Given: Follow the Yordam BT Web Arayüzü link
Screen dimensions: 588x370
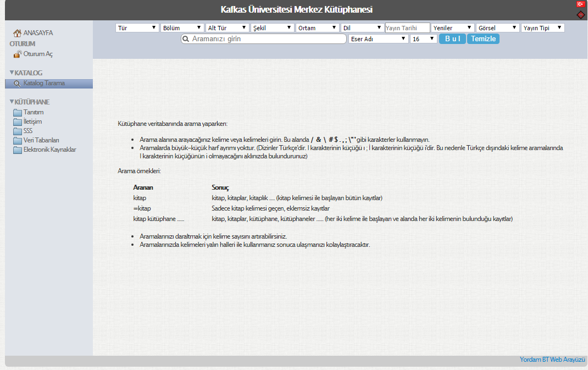Looking at the screenshot, I should click(552, 360).
